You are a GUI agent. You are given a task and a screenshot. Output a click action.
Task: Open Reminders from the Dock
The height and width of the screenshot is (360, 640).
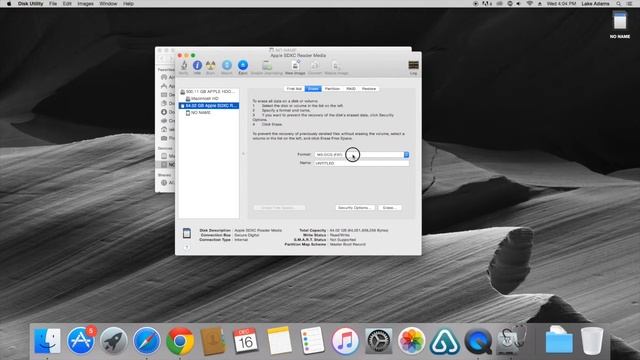pos(312,340)
